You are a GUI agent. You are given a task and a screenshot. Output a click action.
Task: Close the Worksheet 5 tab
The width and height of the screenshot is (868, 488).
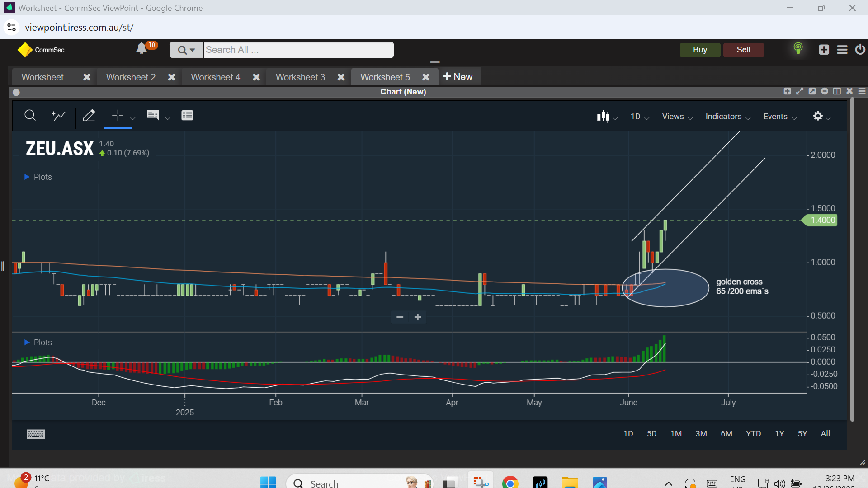coord(426,77)
